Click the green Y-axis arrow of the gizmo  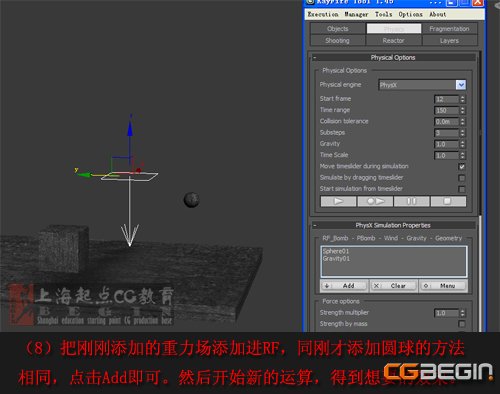[85, 174]
